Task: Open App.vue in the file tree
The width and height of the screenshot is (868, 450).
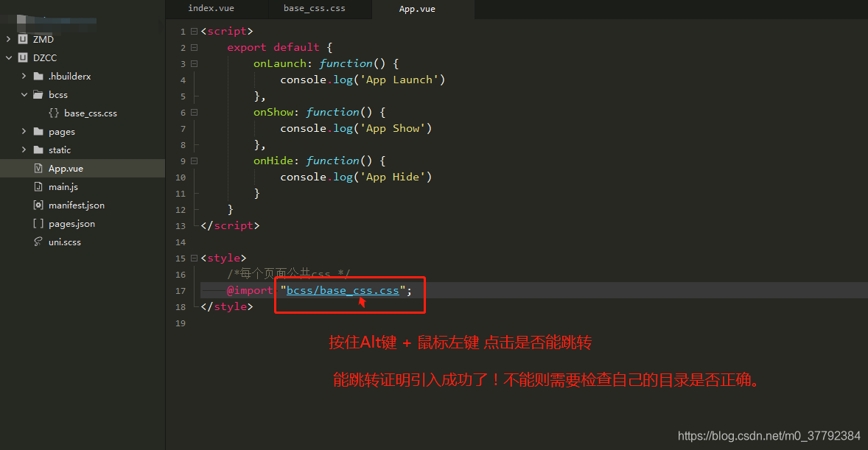Action: click(x=66, y=168)
